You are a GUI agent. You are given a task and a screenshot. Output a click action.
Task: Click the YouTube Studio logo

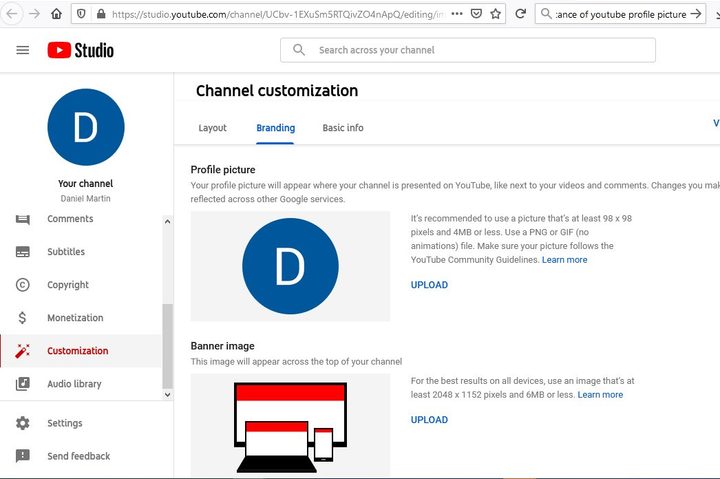80,50
